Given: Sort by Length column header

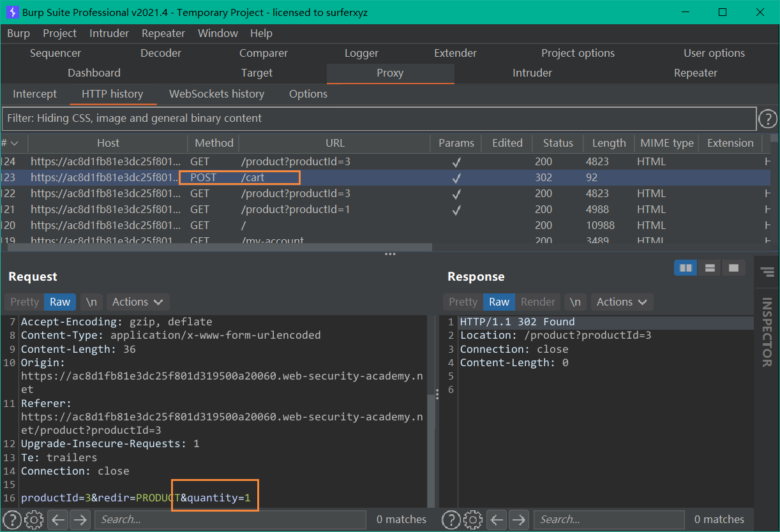Looking at the screenshot, I should [609, 144].
